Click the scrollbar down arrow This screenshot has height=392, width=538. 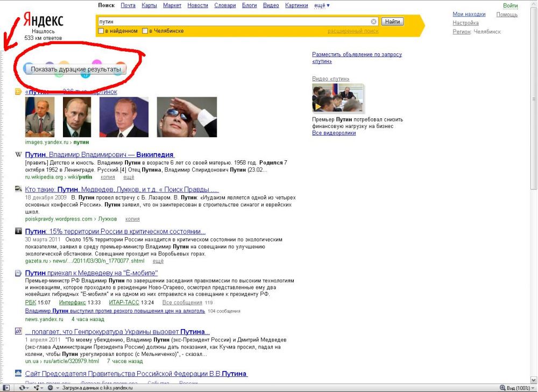point(534,380)
